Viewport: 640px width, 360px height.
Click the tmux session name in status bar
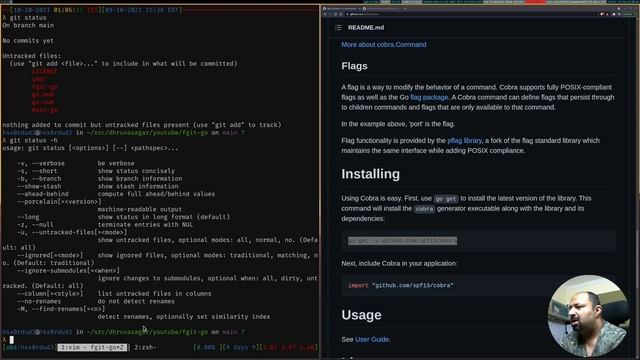click(29, 347)
